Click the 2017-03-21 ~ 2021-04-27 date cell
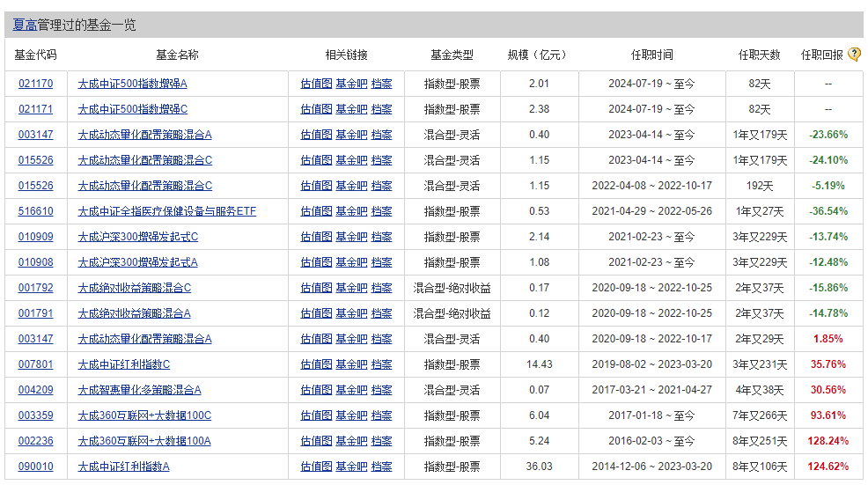This screenshot has width=868, height=485. point(652,390)
